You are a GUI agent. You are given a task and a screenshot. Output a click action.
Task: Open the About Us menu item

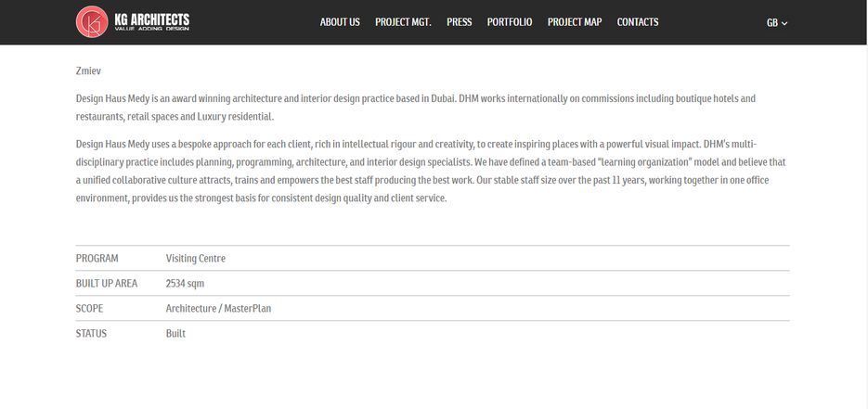tap(340, 22)
